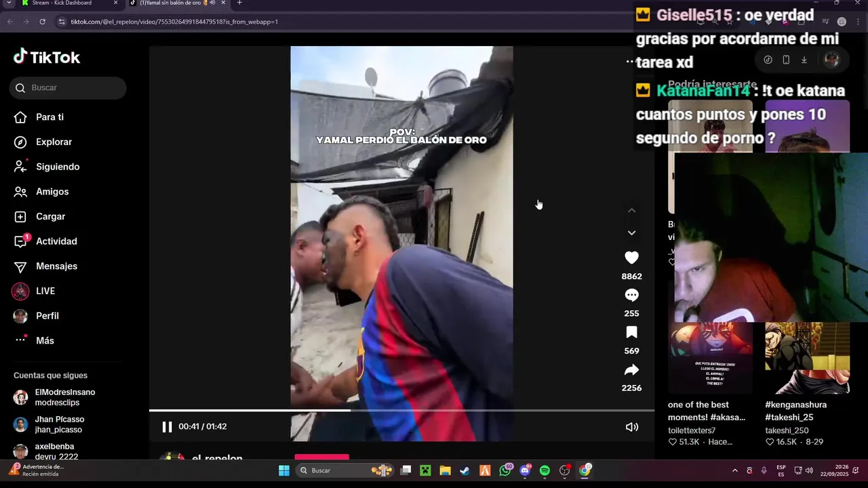Expand the Más menu
The image size is (868, 488).
click(x=35, y=340)
